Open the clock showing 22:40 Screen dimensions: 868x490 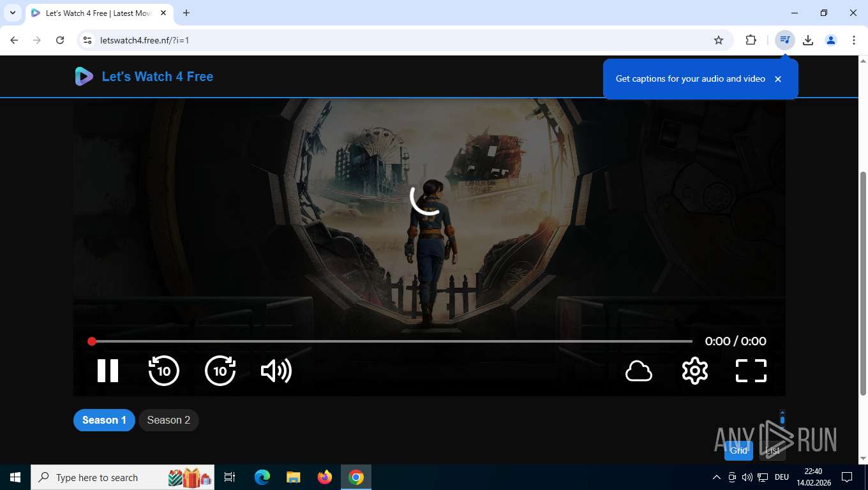point(813,477)
